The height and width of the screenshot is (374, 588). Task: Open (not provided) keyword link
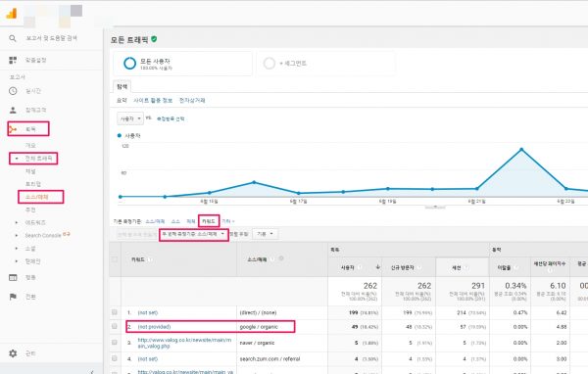pyautogui.click(x=154, y=327)
